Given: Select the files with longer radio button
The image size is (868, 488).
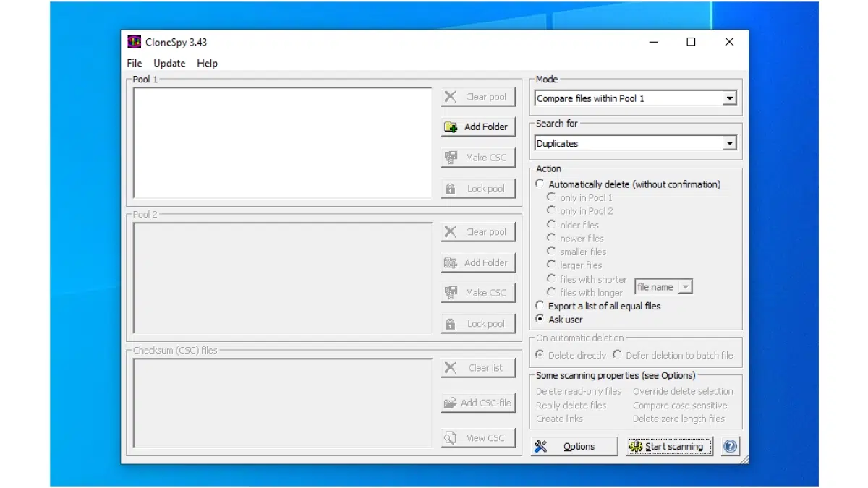Looking at the screenshot, I should (x=551, y=293).
